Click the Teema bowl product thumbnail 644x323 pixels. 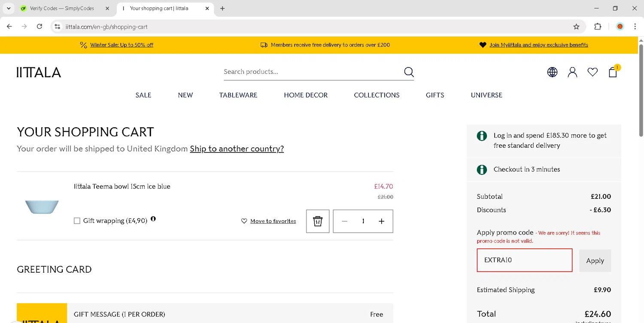coord(42,207)
